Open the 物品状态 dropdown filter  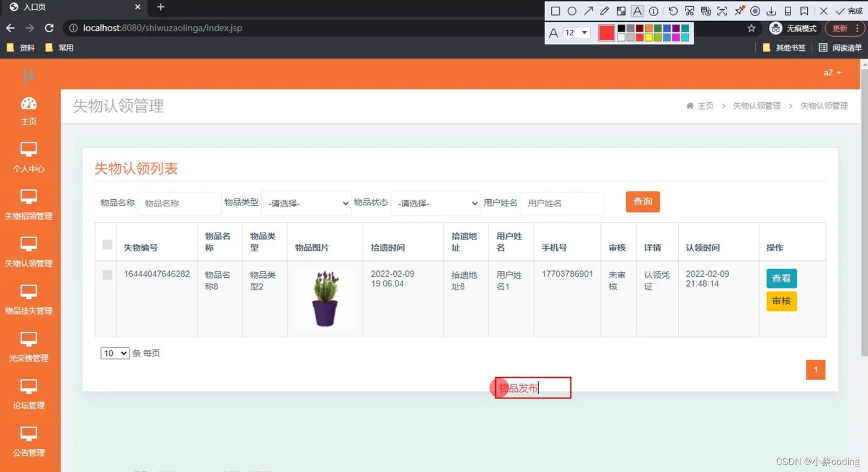click(435, 203)
